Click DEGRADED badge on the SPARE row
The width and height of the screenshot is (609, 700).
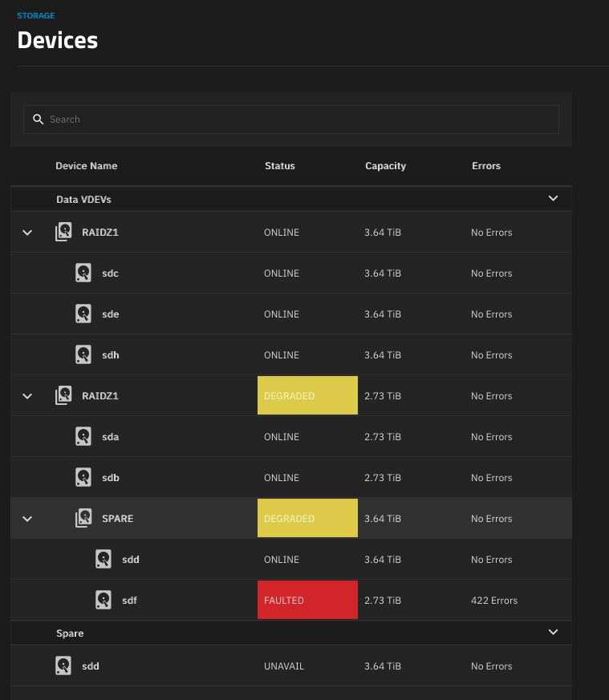pyautogui.click(x=307, y=518)
